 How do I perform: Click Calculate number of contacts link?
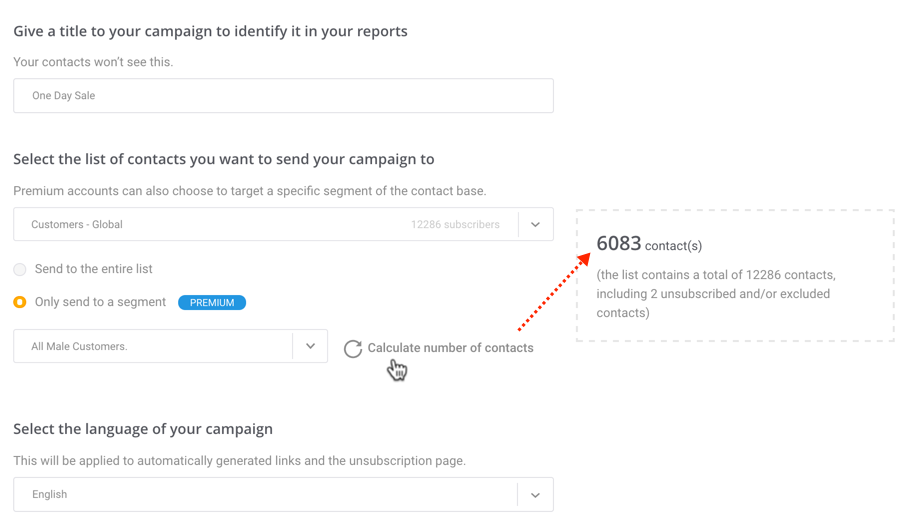[451, 348]
